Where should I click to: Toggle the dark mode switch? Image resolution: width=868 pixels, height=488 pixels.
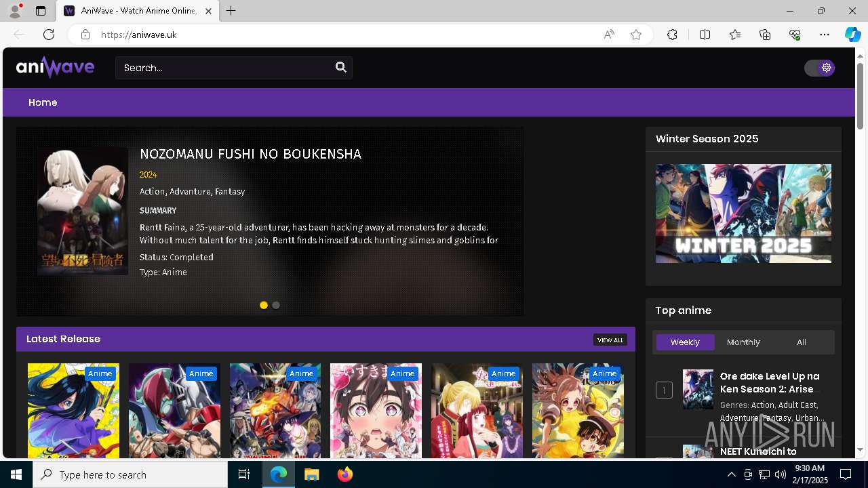(819, 68)
